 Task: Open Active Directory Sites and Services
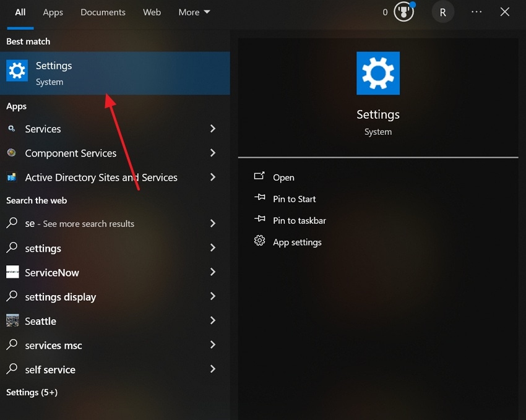point(101,178)
